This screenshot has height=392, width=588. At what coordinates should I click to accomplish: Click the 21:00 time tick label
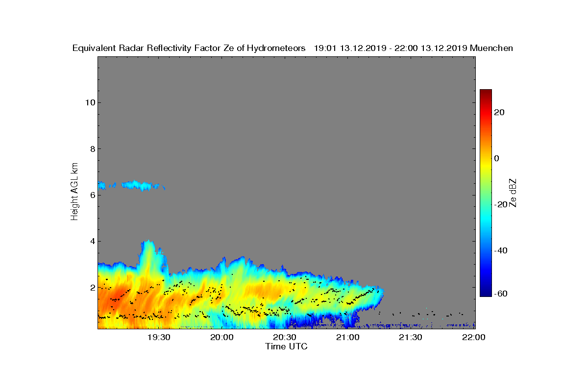click(x=348, y=337)
